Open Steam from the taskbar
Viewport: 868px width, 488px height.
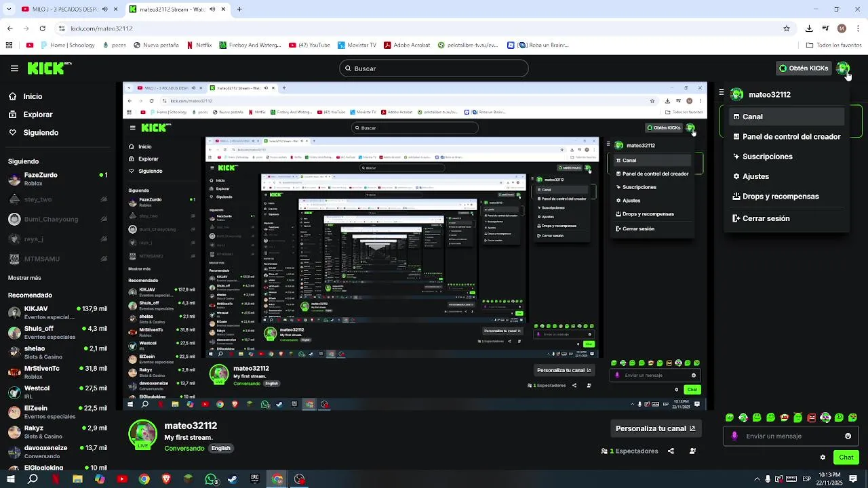[233, 479]
